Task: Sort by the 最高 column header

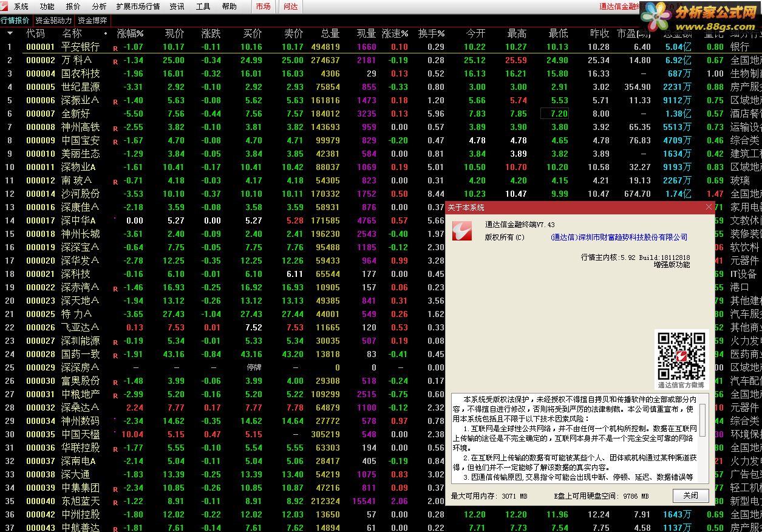Action: point(517,33)
